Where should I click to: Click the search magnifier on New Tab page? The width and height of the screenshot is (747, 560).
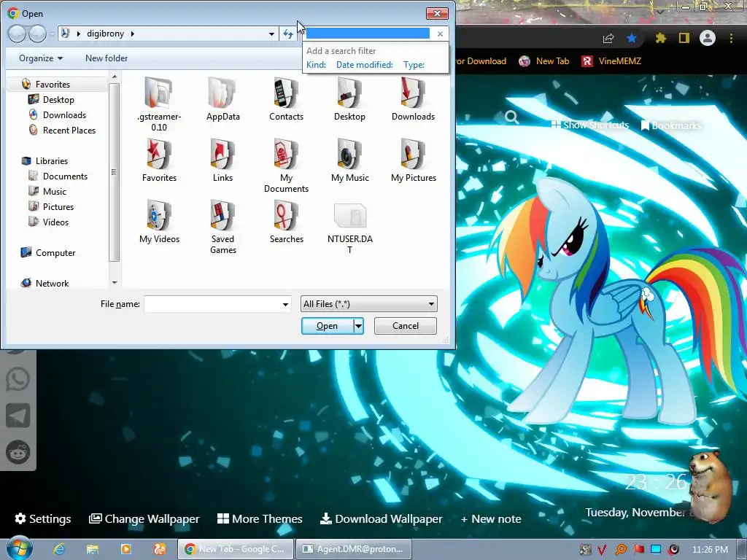[x=511, y=117]
